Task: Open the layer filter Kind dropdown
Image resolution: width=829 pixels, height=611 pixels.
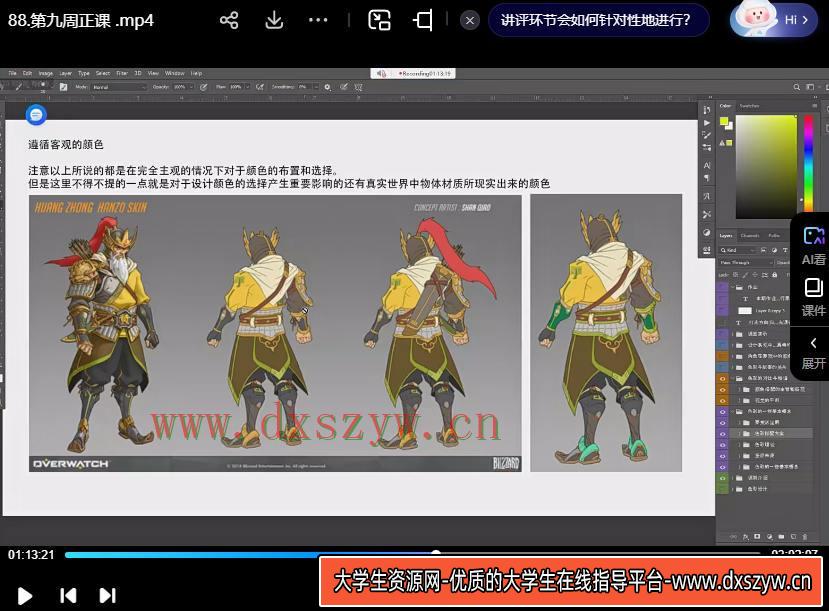Action: [738, 250]
